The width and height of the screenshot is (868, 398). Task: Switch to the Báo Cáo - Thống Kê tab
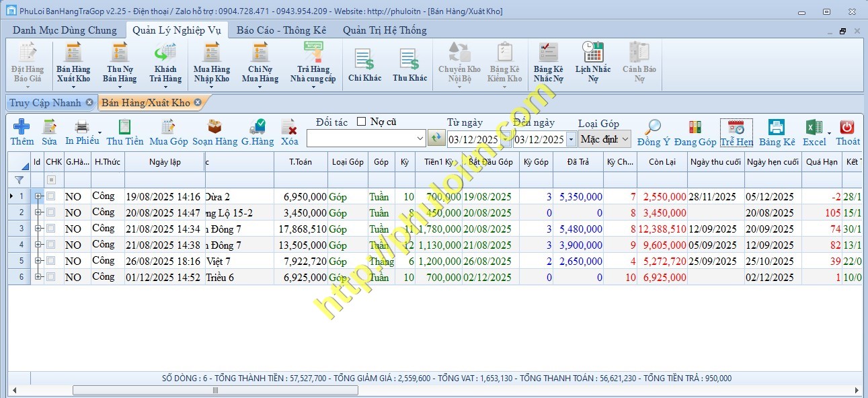281,30
